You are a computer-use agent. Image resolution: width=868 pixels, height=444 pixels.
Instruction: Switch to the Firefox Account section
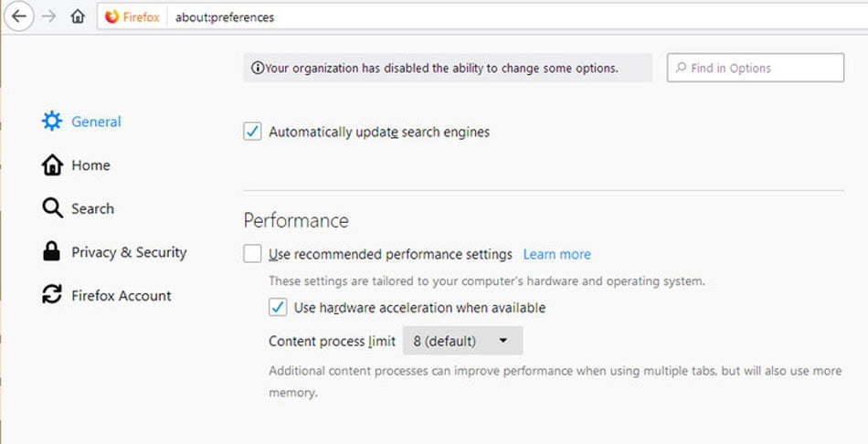pos(122,296)
